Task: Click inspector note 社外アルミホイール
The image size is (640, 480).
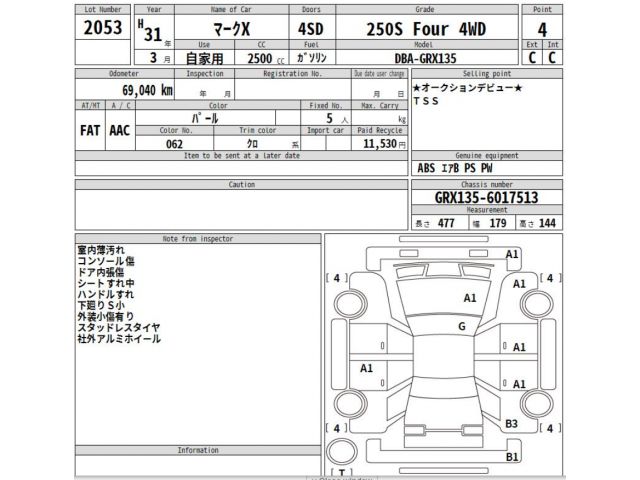Action: 119,338
